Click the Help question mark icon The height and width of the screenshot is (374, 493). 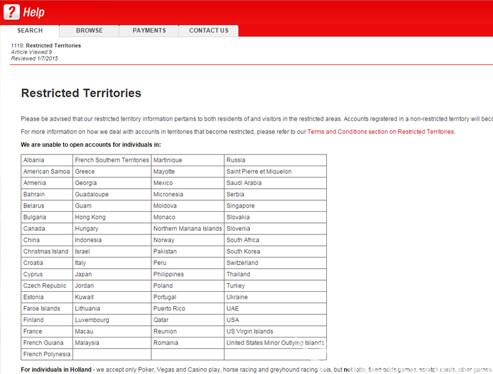pyautogui.click(x=11, y=12)
